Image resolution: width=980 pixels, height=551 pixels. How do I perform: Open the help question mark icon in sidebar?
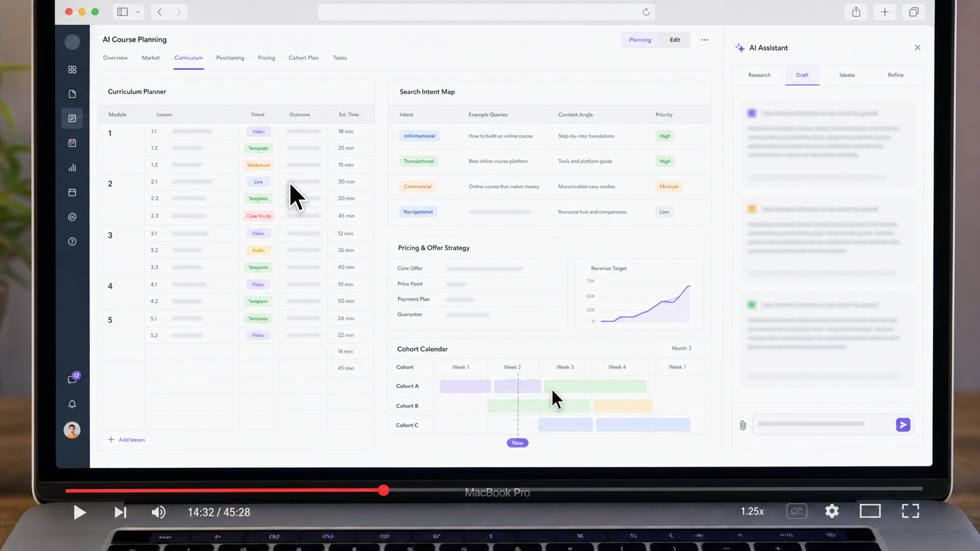pos(72,241)
